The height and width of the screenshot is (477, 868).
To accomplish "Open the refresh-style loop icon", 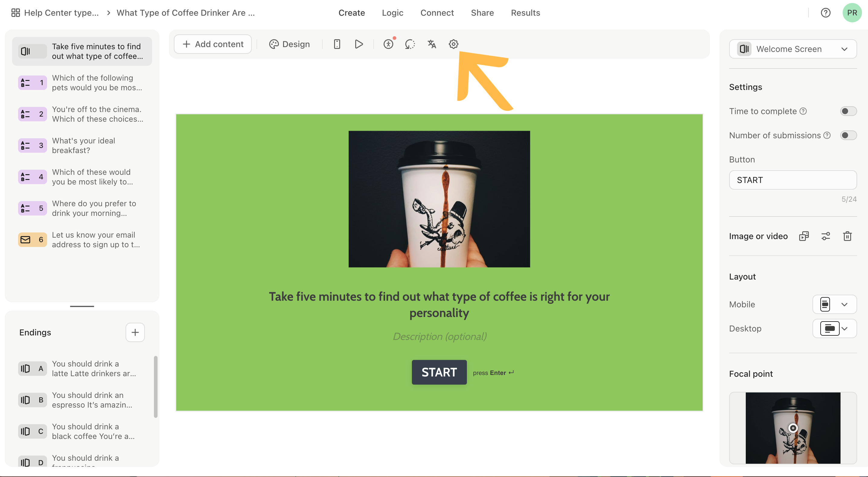I will coord(410,44).
